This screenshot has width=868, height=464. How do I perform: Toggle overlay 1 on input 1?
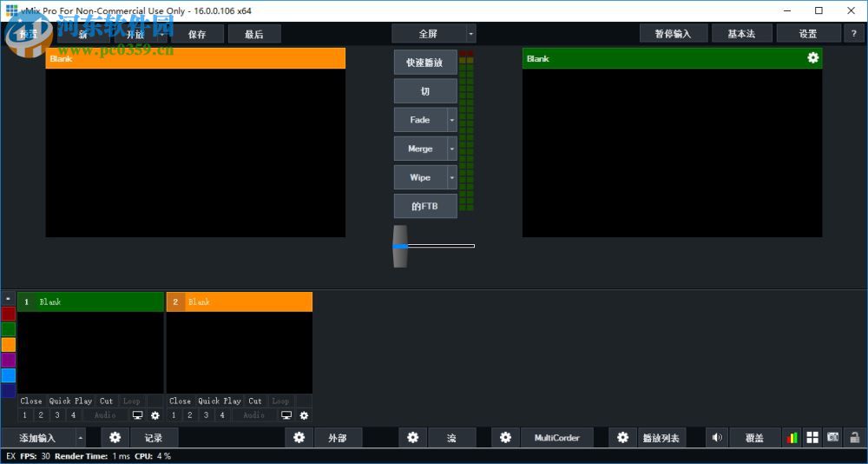(25, 415)
